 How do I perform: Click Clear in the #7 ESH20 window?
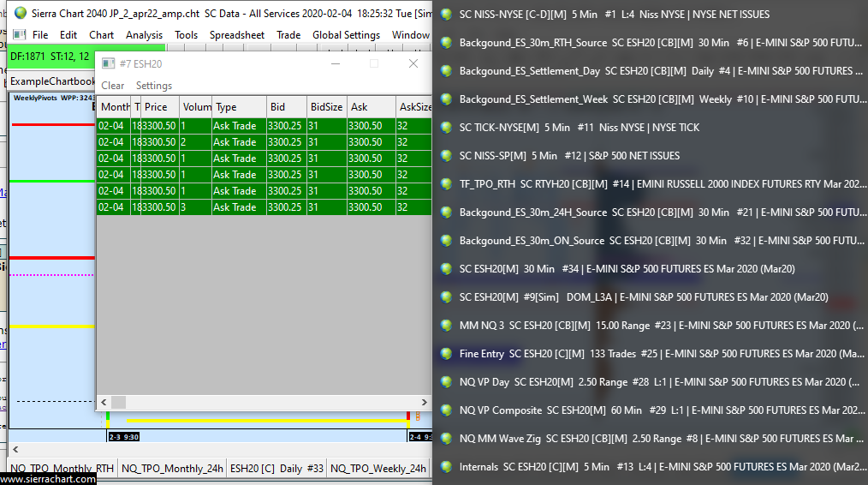click(x=112, y=86)
